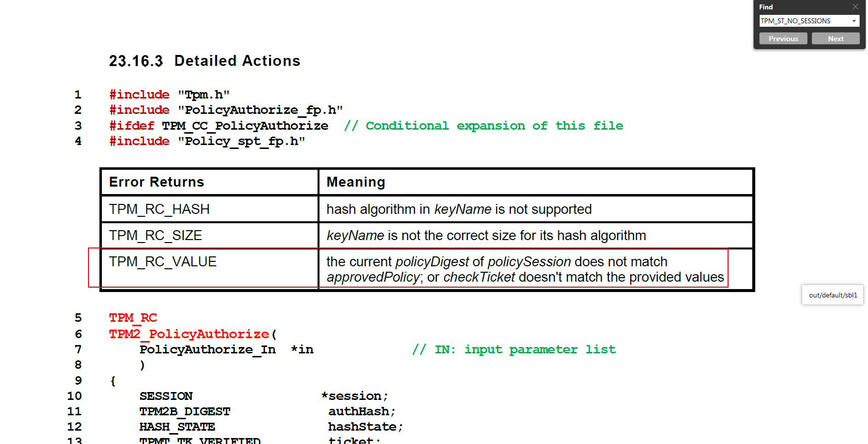868x444 pixels.
Task: Click the '*session;' variable name
Action: (355, 396)
